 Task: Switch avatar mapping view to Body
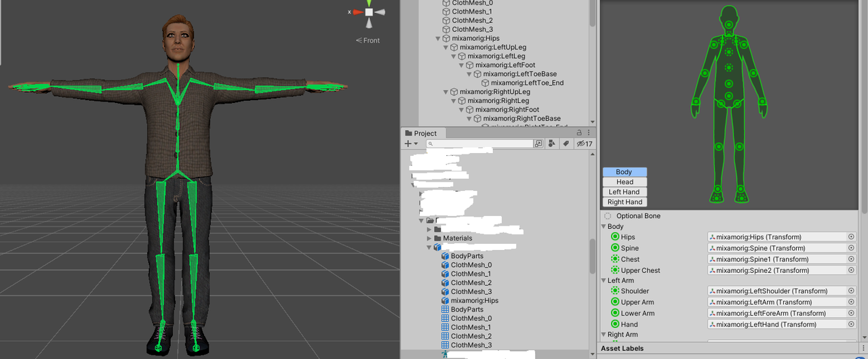[x=625, y=172]
